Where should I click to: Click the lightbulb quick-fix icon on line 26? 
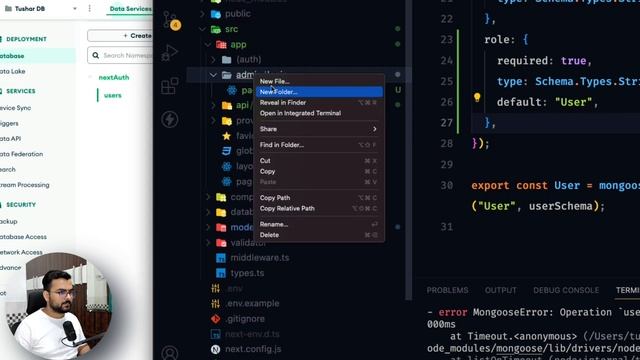[477, 97]
